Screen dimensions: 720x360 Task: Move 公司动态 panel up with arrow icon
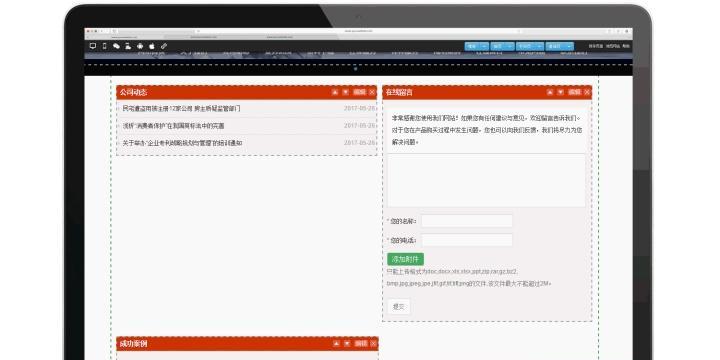pos(335,92)
